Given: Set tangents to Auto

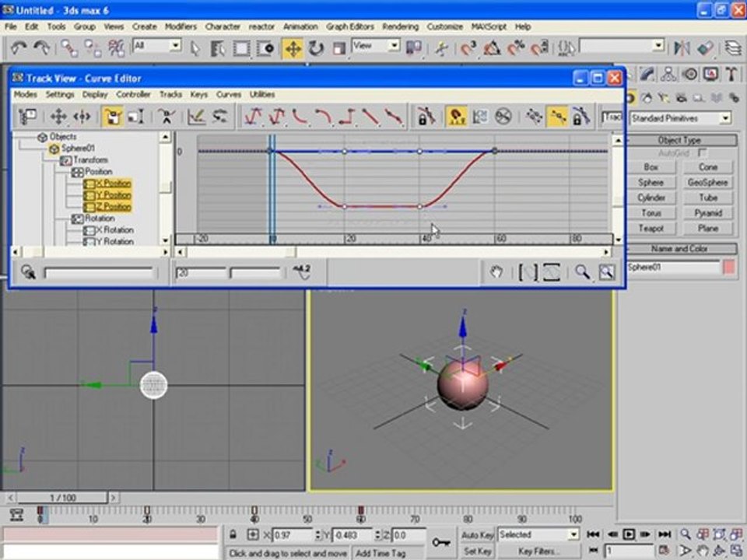Looking at the screenshot, I should (254, 116).
